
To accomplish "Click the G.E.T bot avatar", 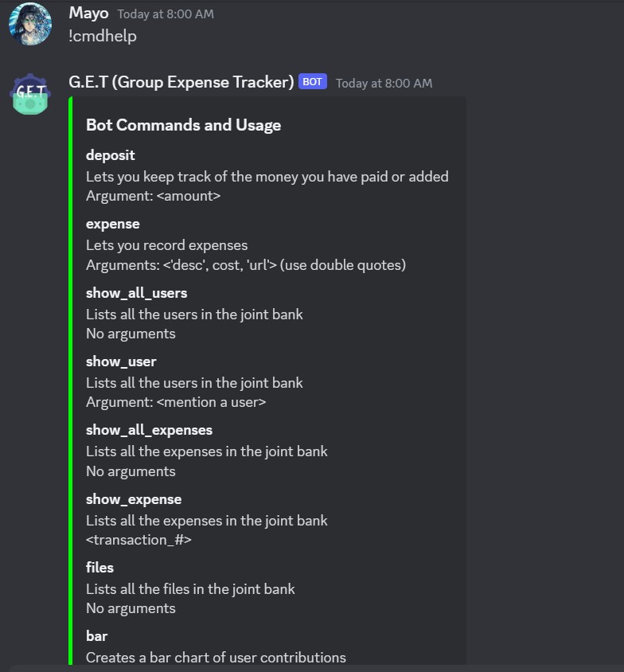I will pyautogui.click(x=30, y=93).
